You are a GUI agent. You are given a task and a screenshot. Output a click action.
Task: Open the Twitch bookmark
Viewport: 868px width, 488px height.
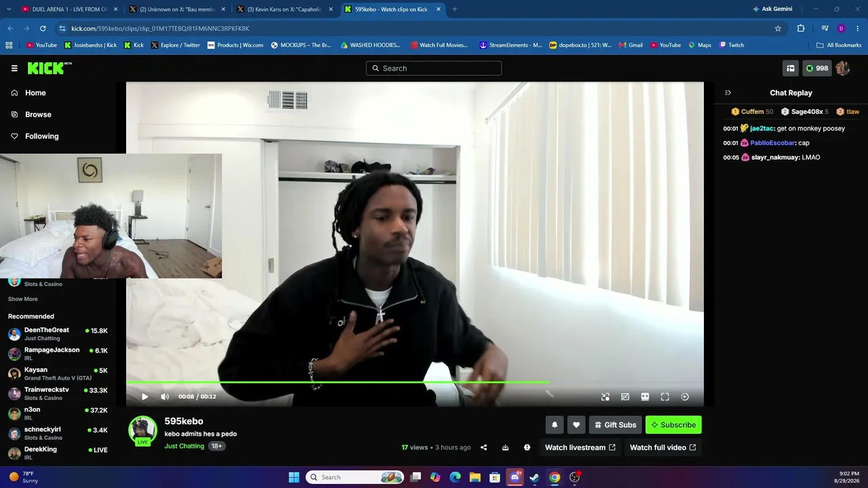coord(732,45)
